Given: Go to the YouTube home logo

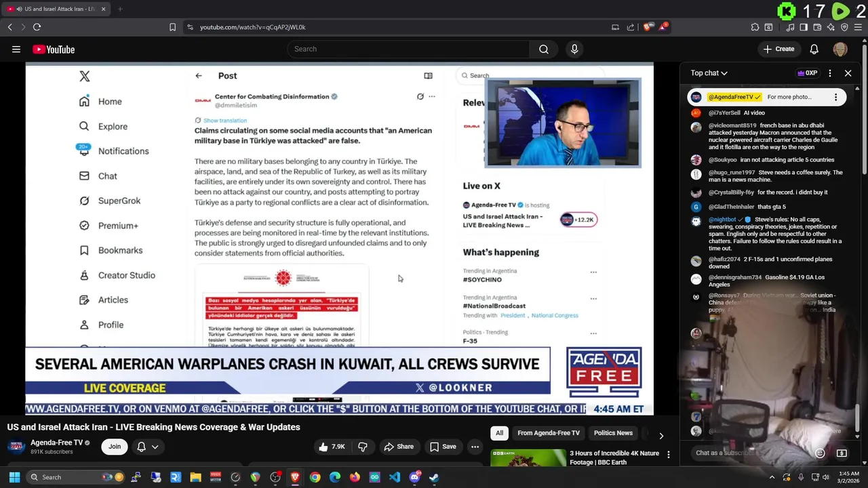Looking at the screenshot, I should click(x=54, y=49).
